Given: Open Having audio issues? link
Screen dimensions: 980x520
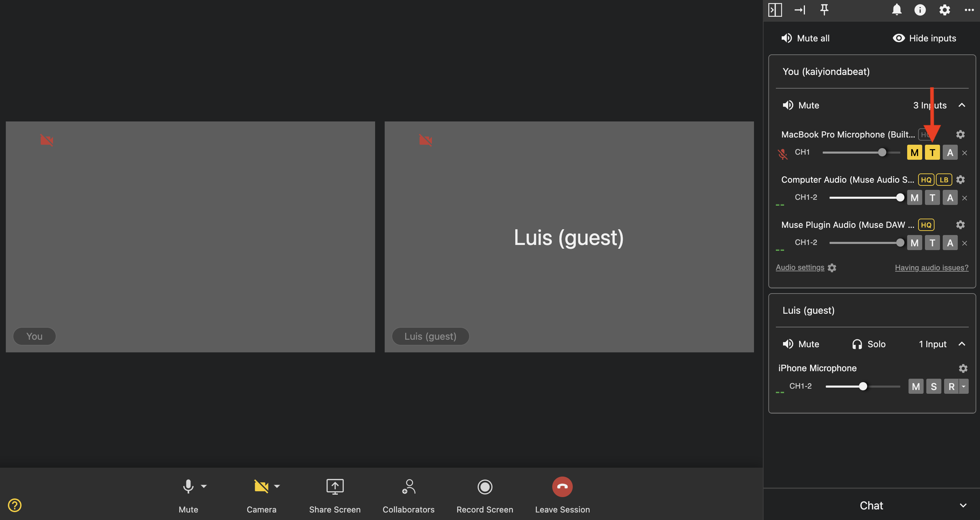Looking at the screenshot, I should [931, 268].
